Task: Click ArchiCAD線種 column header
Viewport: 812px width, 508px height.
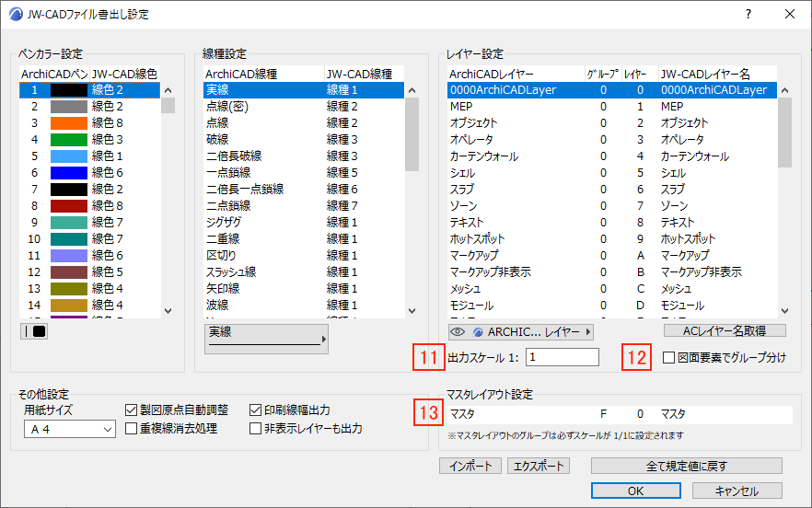Action: [263, 74]
